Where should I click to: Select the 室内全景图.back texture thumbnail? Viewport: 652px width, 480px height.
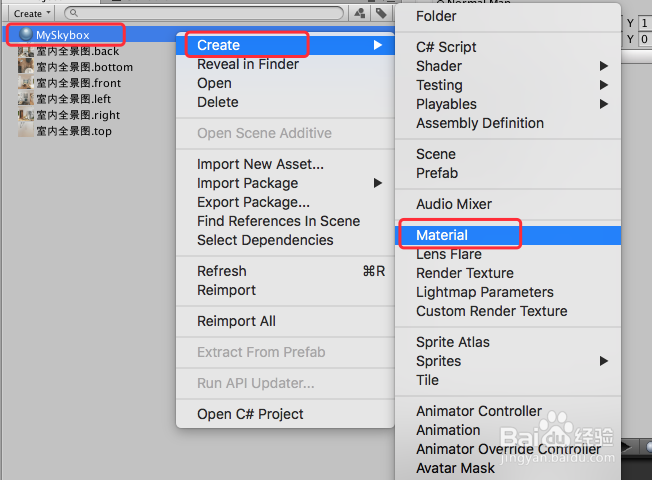pyautogui.click(x=26, y=51)
